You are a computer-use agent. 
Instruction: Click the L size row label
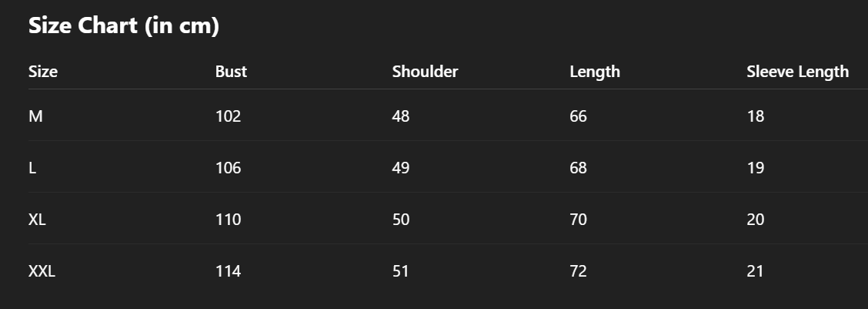tap(32, 167)
